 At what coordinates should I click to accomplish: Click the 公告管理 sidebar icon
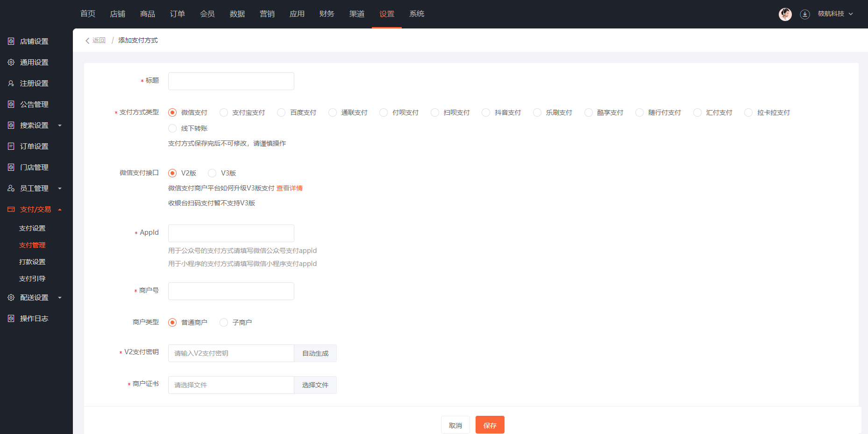tap(11, 105)
